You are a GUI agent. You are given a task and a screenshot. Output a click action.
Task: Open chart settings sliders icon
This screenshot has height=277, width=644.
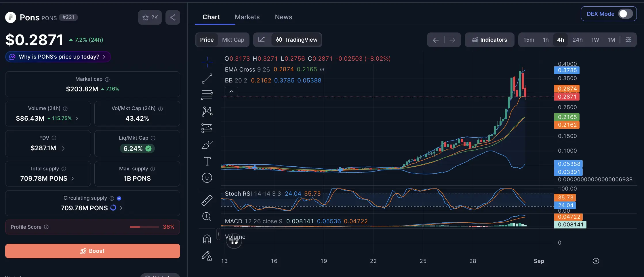click(x=628, y=40)
